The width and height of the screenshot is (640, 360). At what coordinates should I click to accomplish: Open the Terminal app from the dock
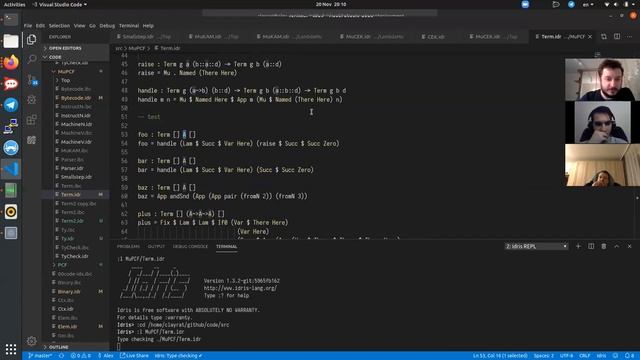click(11, 20)
